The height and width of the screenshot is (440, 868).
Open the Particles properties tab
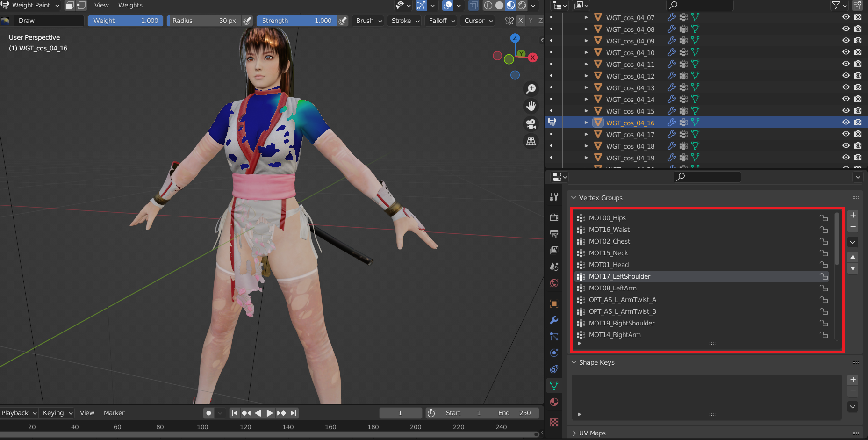pyautogui.click(x=554, y=336)
